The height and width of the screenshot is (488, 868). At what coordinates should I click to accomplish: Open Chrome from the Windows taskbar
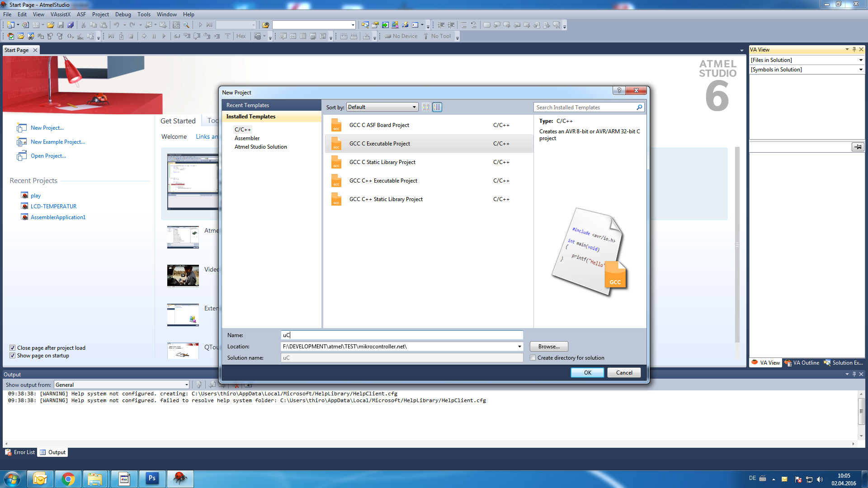(68, 479)
